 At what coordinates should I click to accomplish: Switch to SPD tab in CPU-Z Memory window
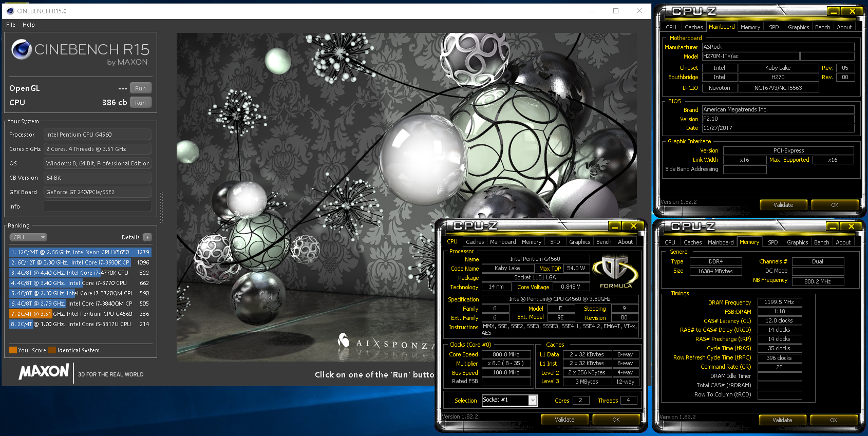773,242
